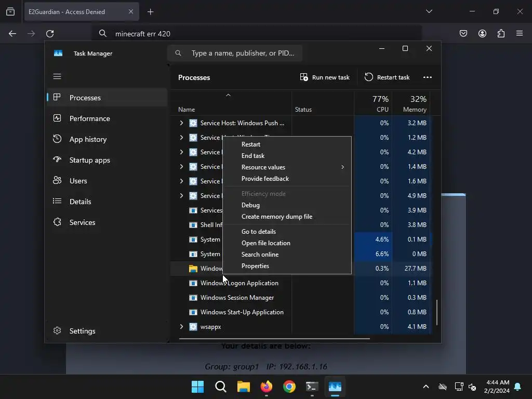Screen dimensions: 532x399
Task: Expand the Service Host row using 4.2 MB
Action: click(x=181, y=152)
